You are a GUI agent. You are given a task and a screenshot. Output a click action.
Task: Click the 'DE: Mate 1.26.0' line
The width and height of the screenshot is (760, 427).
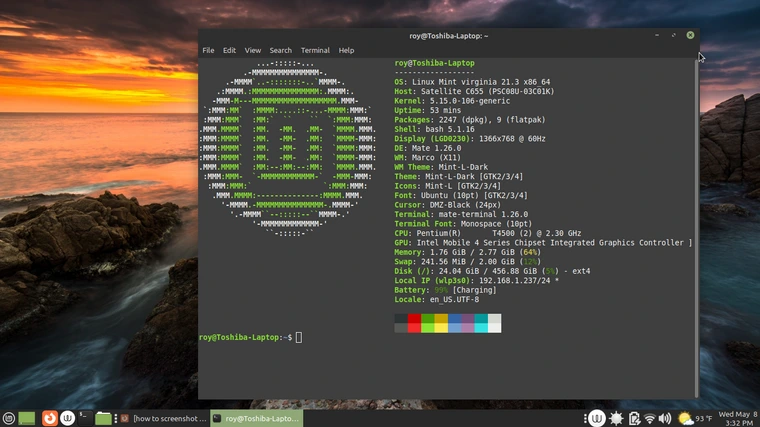[x=428, y=148]
